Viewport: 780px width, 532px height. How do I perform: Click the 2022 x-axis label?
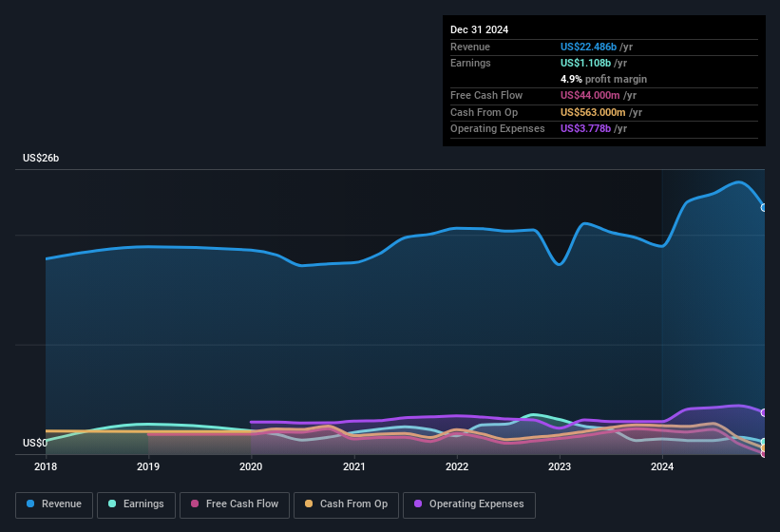(457, 466)
